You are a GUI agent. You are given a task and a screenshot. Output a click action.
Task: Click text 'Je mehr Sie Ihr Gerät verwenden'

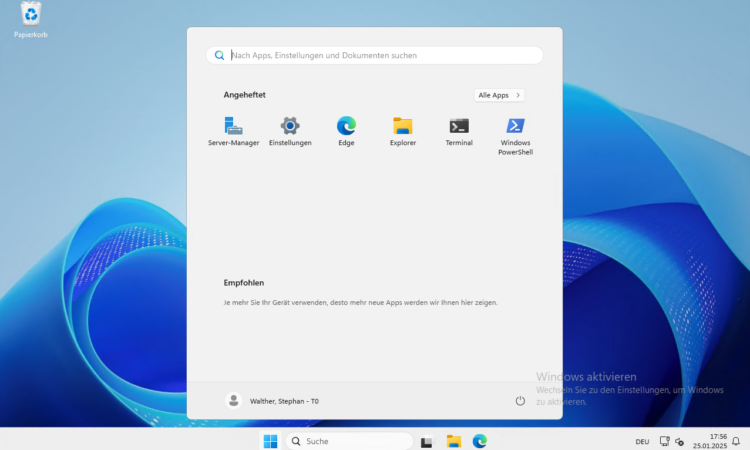[x=275, y=303]
